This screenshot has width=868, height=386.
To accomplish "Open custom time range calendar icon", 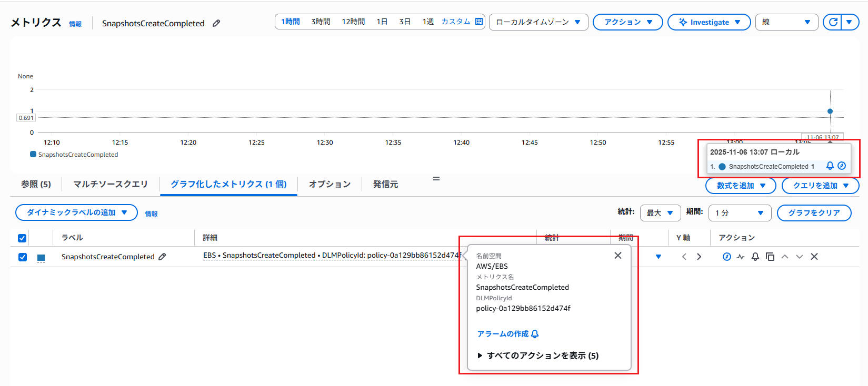I will [x=478, y=22].
